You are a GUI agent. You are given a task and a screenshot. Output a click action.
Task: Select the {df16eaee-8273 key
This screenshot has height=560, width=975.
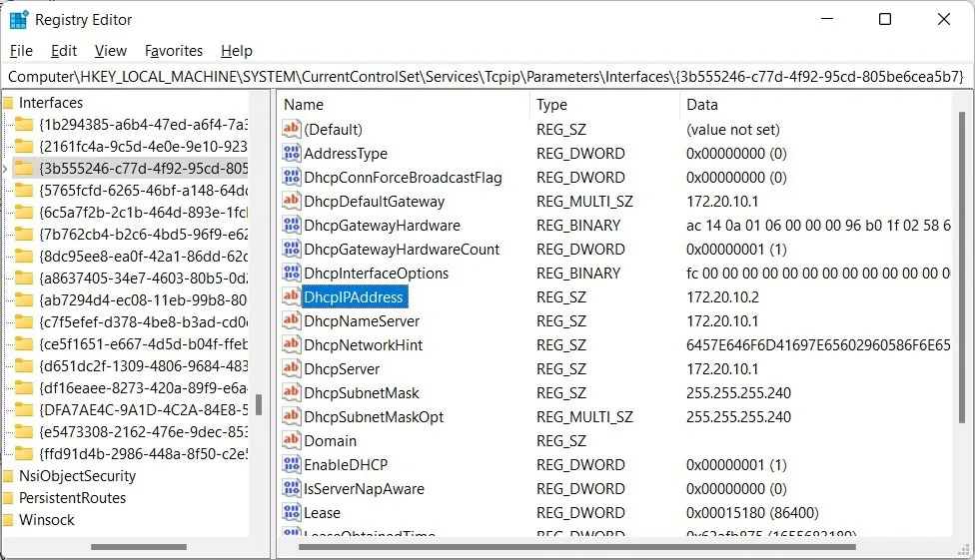click(143, 388)
